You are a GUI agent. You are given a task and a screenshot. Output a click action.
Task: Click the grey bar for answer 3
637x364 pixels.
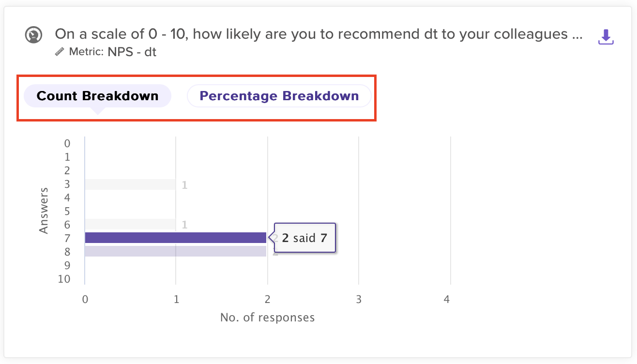130,184
